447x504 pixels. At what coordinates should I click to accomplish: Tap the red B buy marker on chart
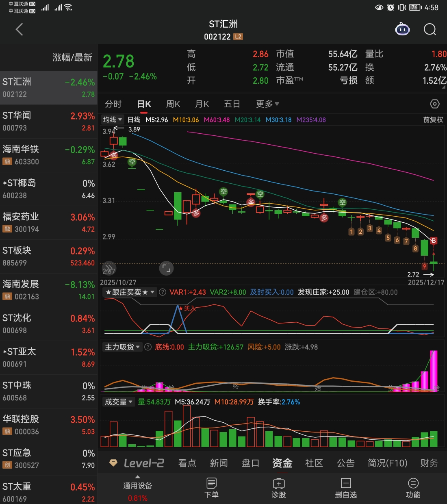tap(434, 241)
